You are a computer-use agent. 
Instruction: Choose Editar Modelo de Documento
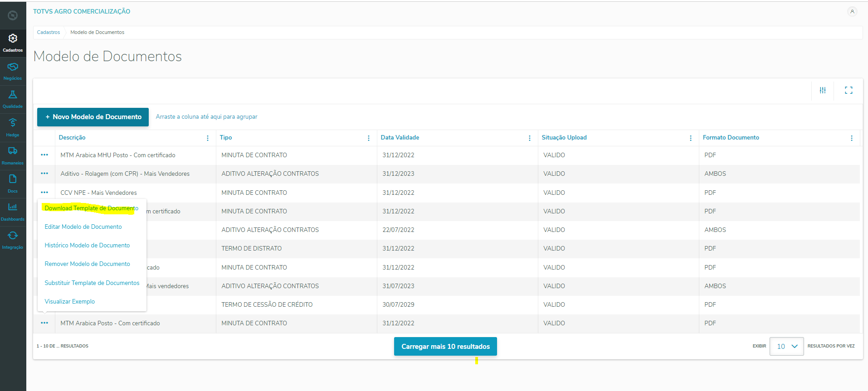[x=83, y=227]
